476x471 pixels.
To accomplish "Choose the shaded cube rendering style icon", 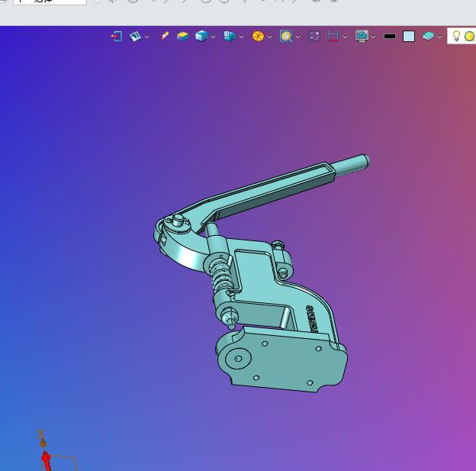I will coord(201,37).
